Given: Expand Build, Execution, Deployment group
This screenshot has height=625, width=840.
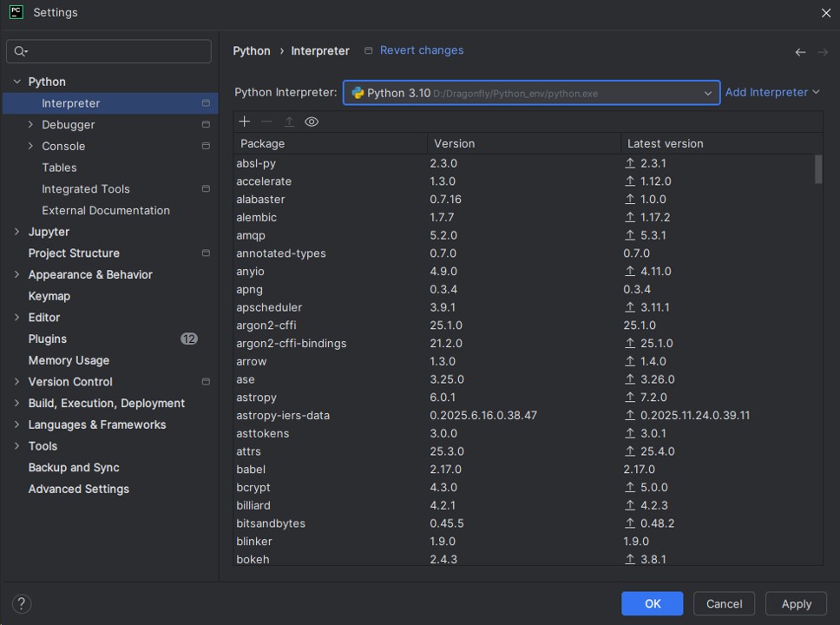Looking at the screenshot, I should [x=16, y=403].
